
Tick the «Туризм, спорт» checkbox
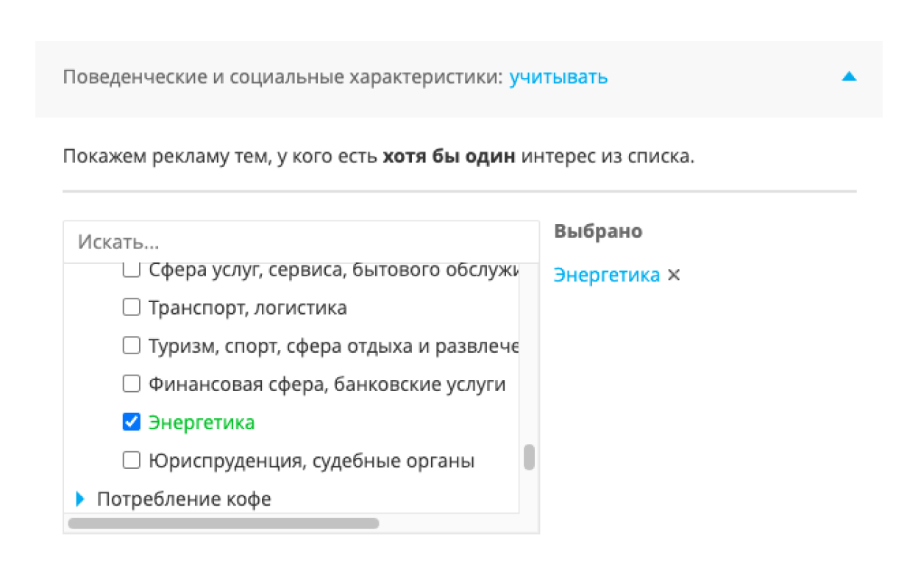tap(131, 345)
